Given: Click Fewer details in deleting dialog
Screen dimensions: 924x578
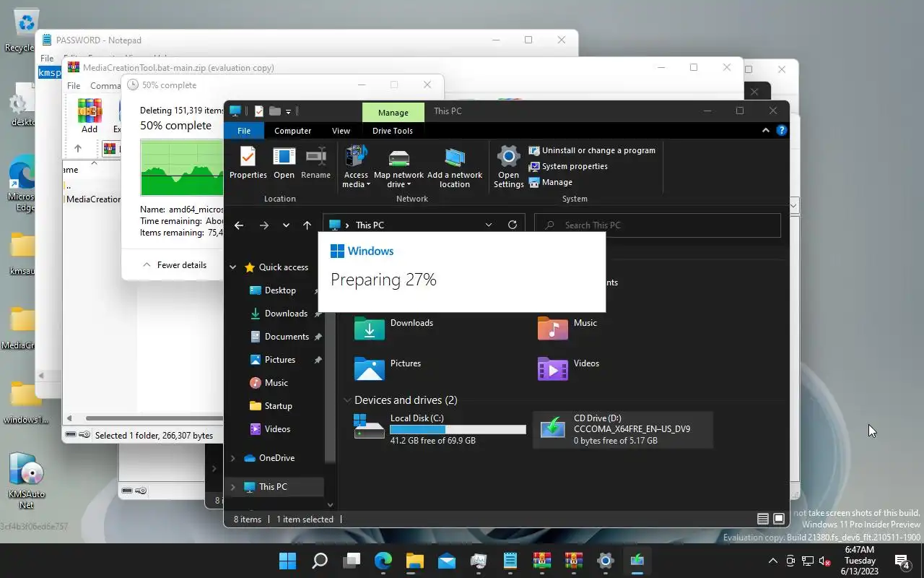Looking at the screenshot, I should (174, 265).
